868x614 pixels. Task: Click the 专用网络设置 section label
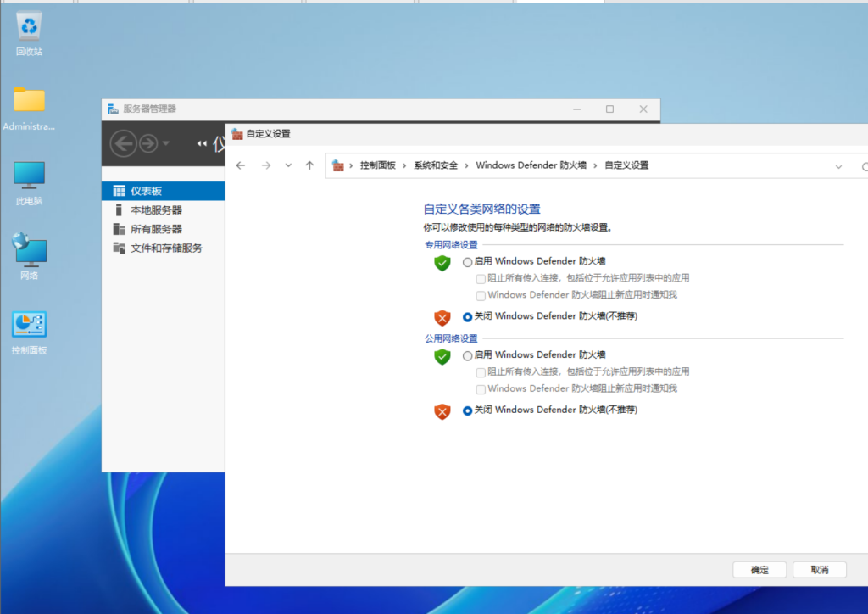451,245
